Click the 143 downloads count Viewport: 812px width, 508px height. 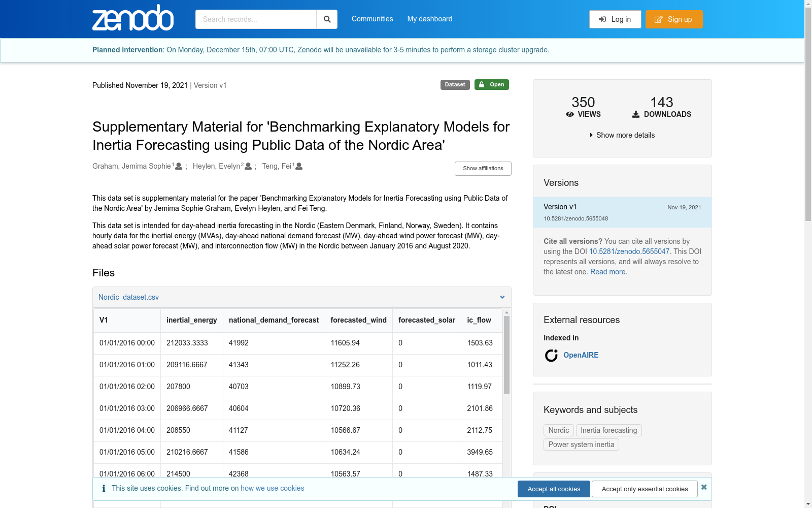point(662,103)
